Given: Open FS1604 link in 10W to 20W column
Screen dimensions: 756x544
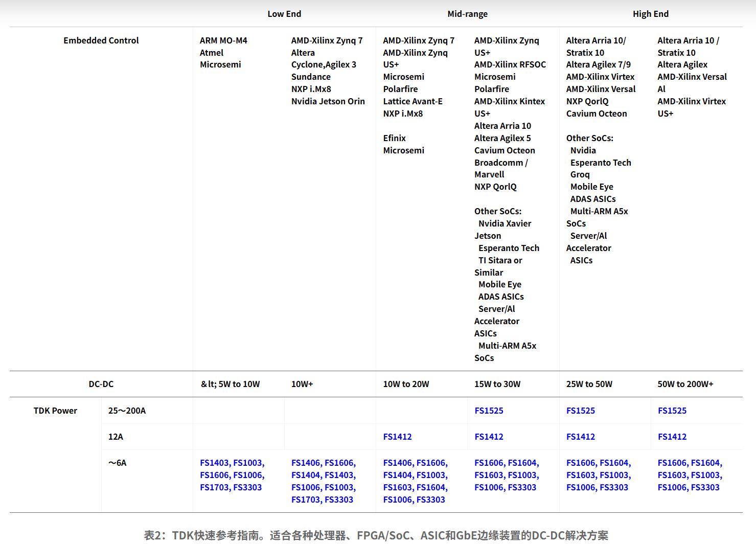Looking at the screenshot, I should [431, 487].
